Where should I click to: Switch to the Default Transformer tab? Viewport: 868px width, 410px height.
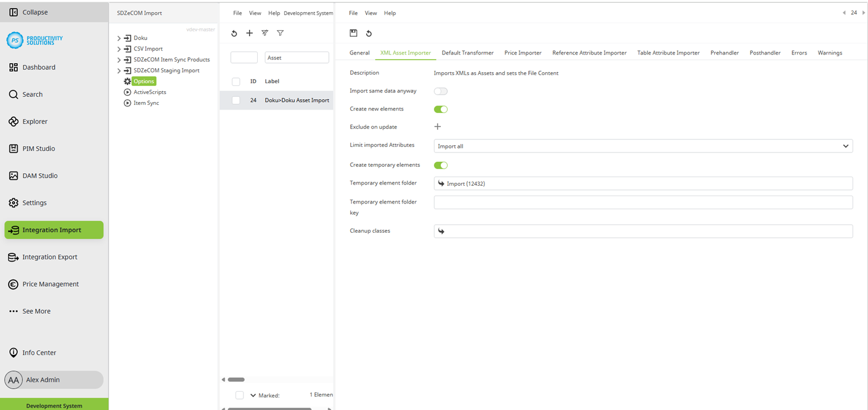coord(467,52)
